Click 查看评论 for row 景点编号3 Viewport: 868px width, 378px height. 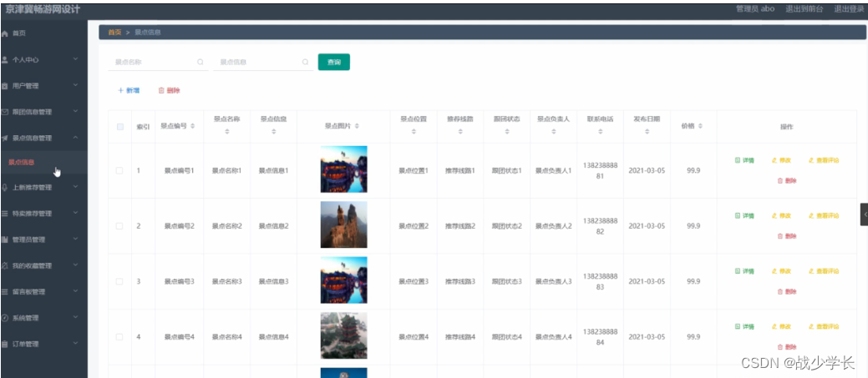[824, 271]
